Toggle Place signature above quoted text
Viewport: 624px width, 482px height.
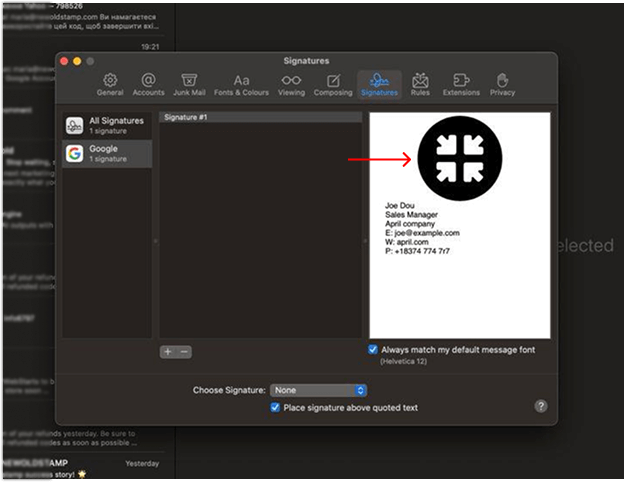(x=275, y=407)
